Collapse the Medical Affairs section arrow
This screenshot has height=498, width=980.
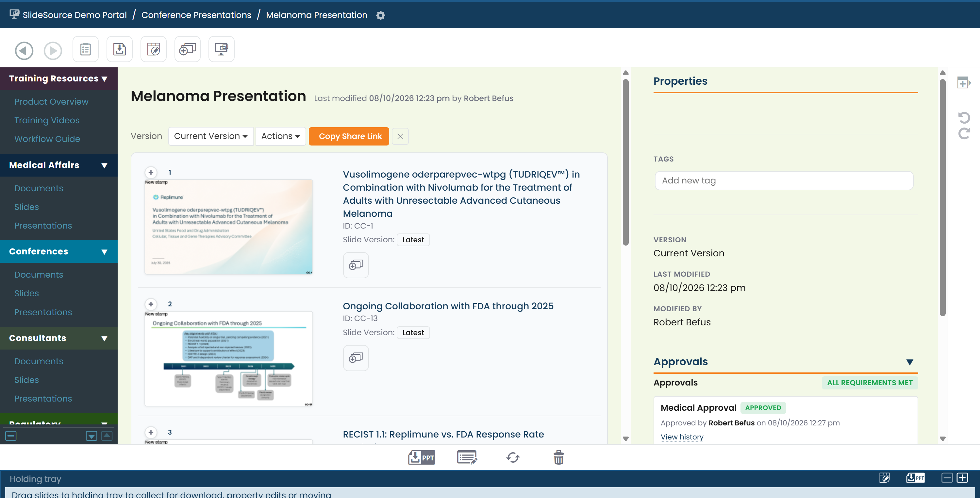104,165
